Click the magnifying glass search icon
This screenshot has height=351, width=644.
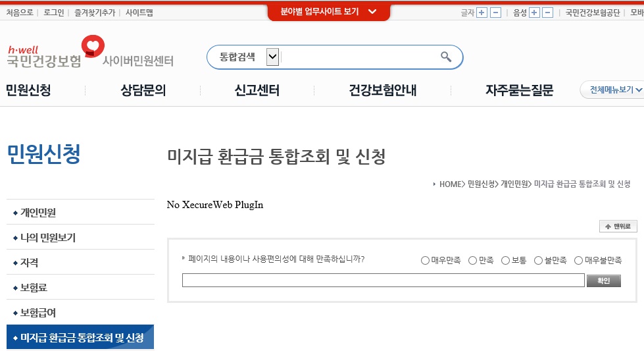click(x=446, y=57)
